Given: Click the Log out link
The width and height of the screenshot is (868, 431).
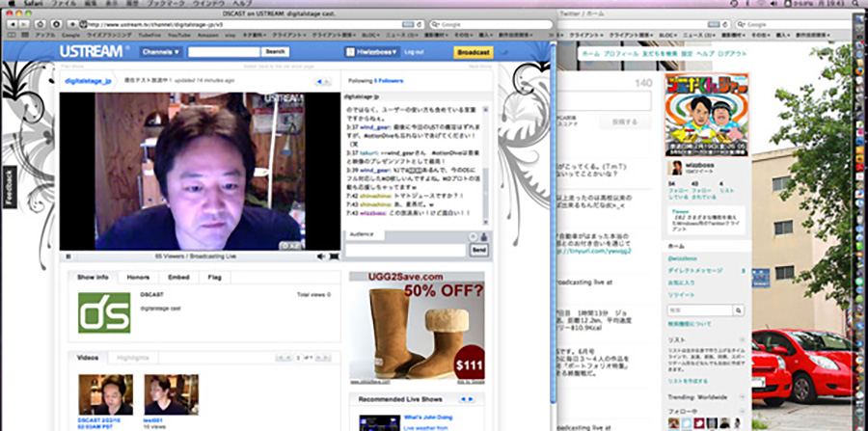Looking at the screenshot, I should point(414,52).
